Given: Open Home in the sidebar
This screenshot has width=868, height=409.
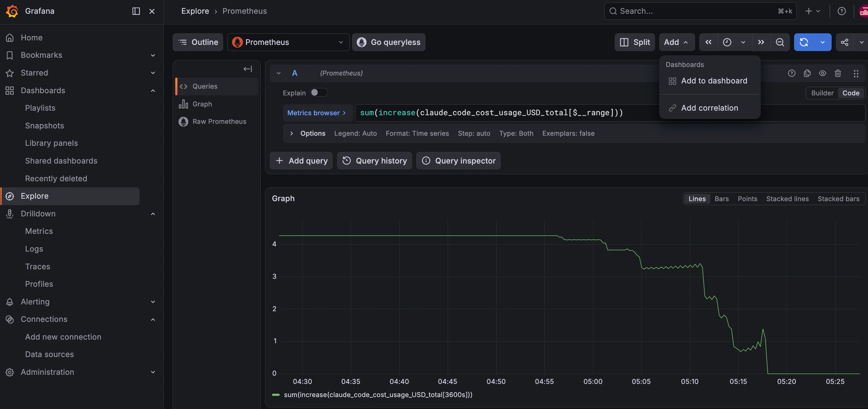Looking at the screenshot, I should [x=31, y=37].
